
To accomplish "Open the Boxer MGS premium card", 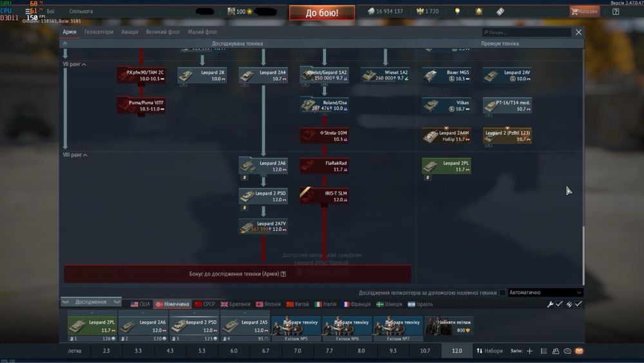I will coord(446,75).
